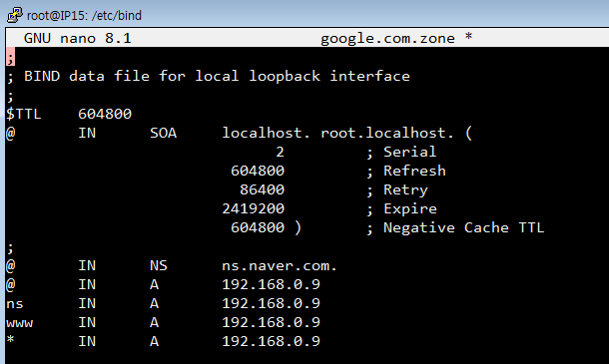
Task: Click the 604800 negative cache value
Action: (258, 227)
